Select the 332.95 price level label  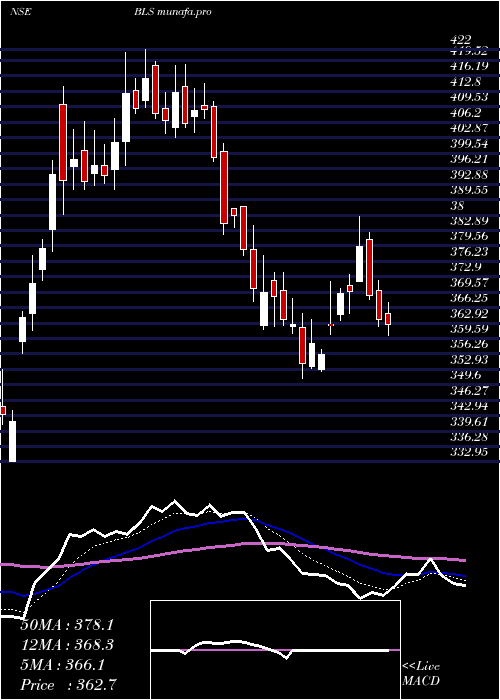coord(469,452)
